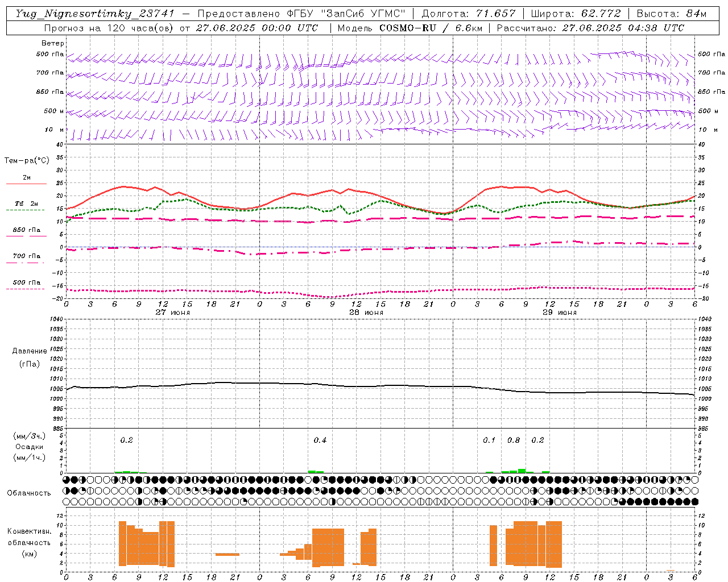Click the Осадки precipitation label
The image size is (728, 582).
[30, 447]
